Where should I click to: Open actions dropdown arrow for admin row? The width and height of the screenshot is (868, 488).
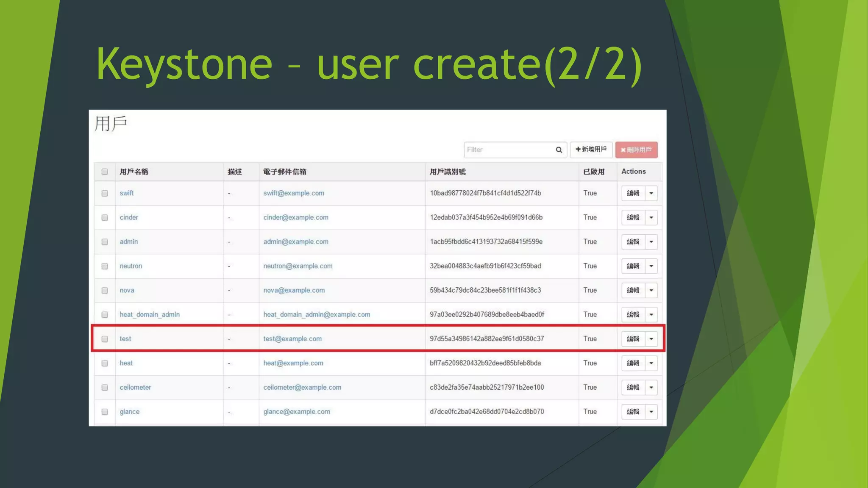click(x=651, y=242)
